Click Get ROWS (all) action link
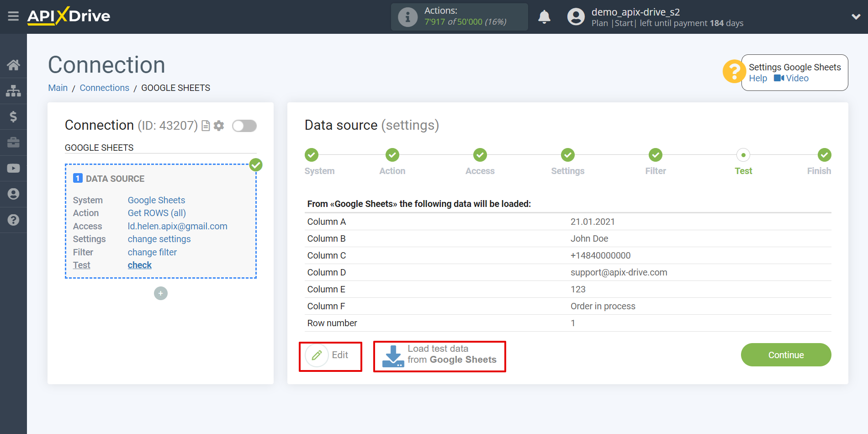This screenshot has width=868, height=434. click(x=157, y=213)
